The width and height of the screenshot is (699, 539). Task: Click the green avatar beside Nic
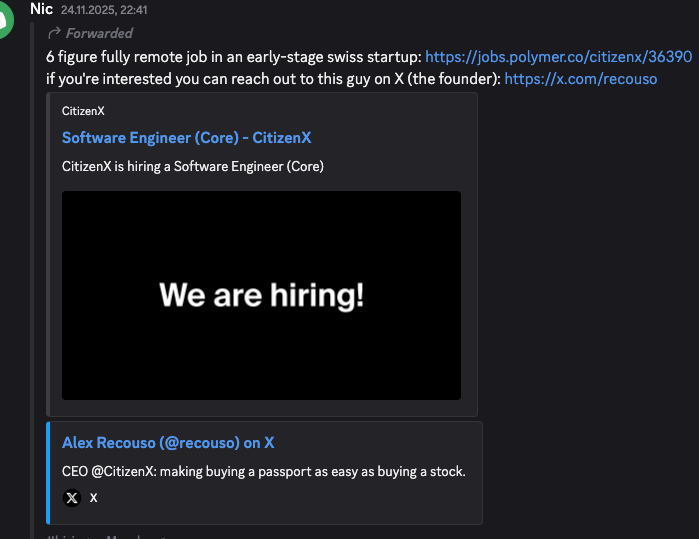4,20
